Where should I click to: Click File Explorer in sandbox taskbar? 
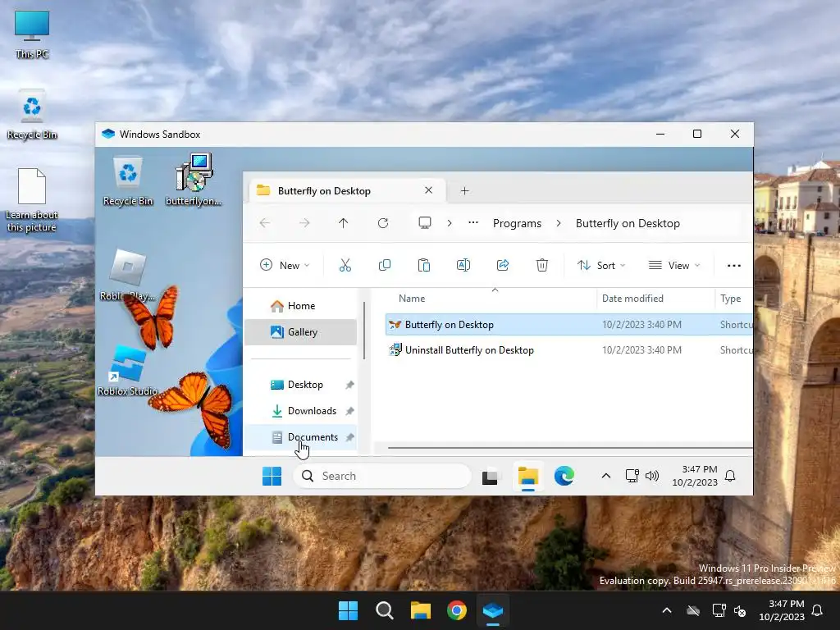point(528,476)
